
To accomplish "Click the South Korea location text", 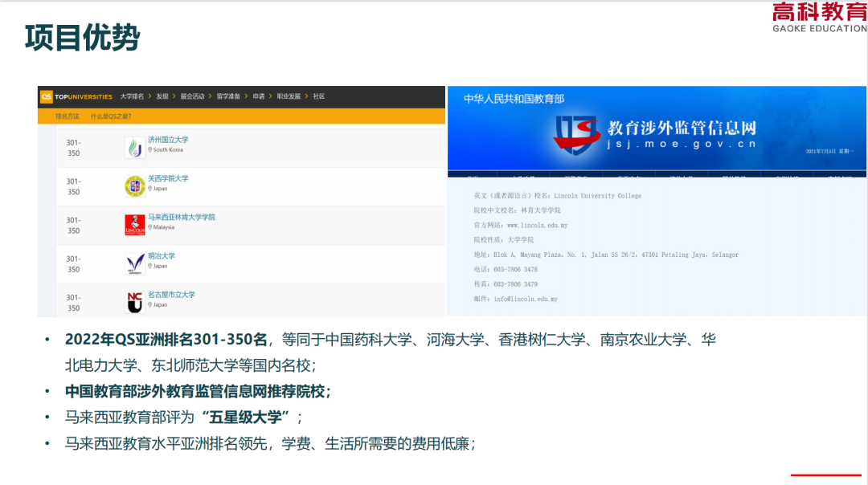I will pyautogui.click(x=168, y=150).
